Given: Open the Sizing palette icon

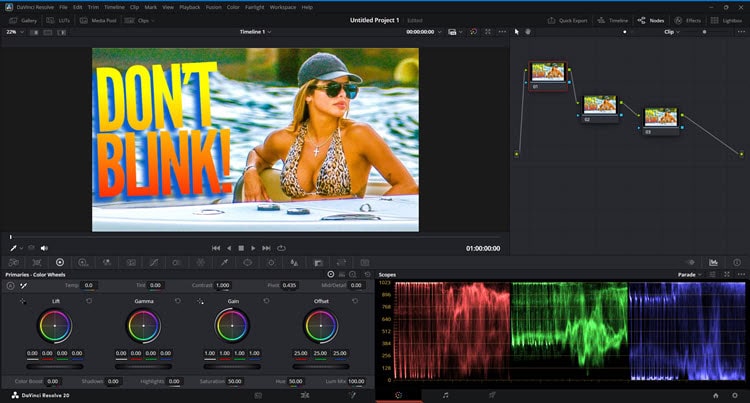Looking at the screenshot, I should (x=341, y=262).
